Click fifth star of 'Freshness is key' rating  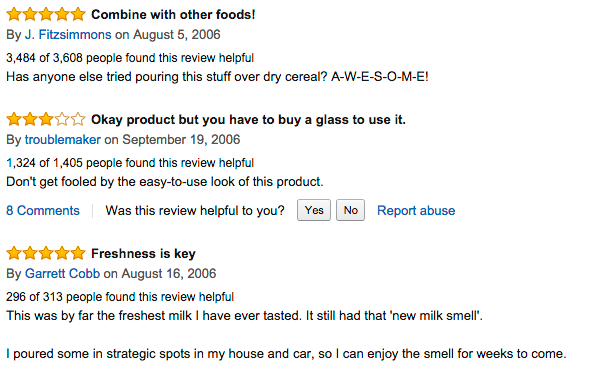(78, 253)
